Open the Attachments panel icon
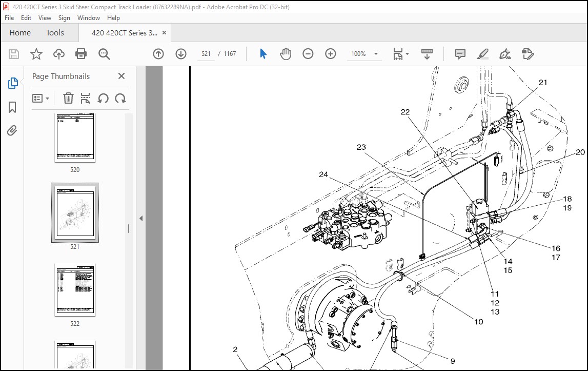The image size is (588, 371). tap(12, 131)
